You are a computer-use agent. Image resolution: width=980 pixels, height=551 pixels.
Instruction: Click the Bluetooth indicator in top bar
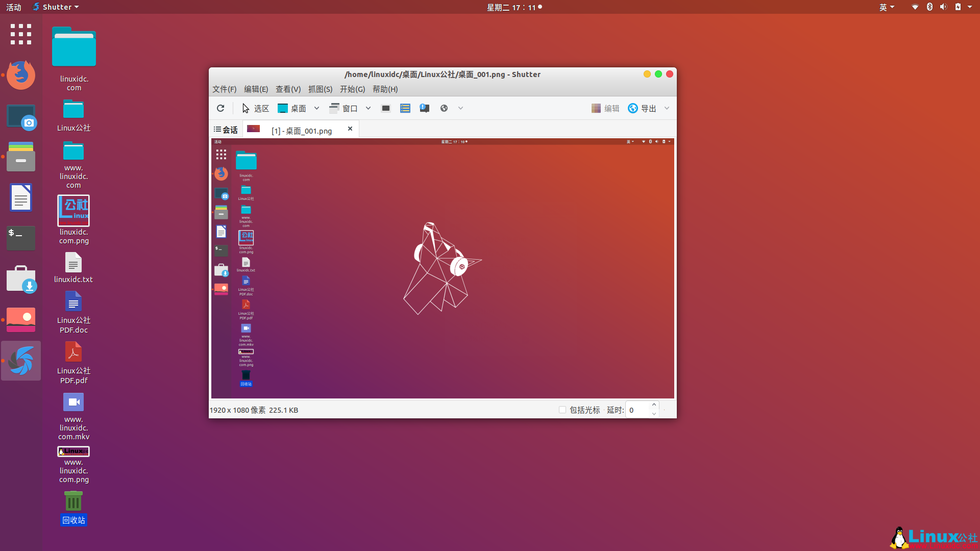point(929,7)
